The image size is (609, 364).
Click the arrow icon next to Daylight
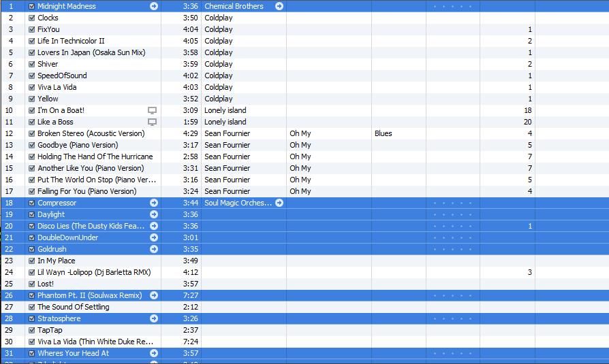[154, 214]
